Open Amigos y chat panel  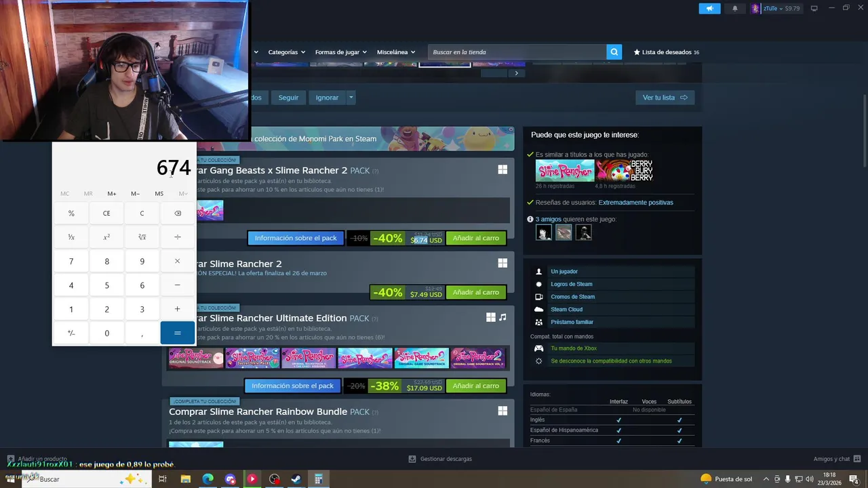(x=837, y=459)
